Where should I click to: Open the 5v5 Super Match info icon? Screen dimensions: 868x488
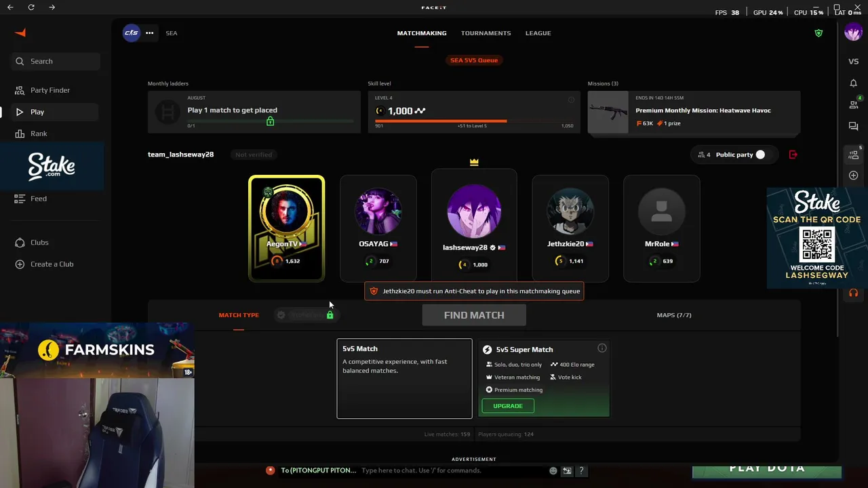(601, 348)
